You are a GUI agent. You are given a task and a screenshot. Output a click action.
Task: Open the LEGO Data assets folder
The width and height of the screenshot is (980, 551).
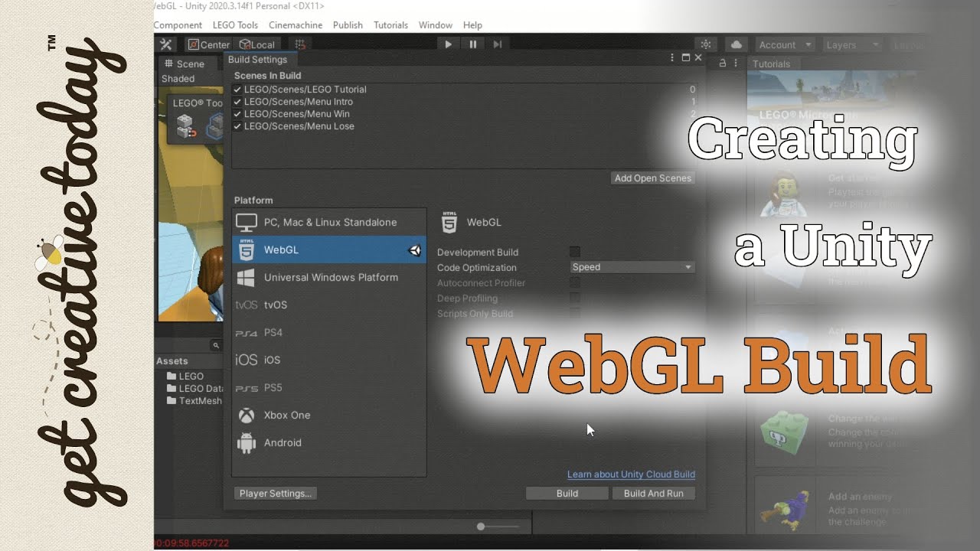tap(194, 388)
